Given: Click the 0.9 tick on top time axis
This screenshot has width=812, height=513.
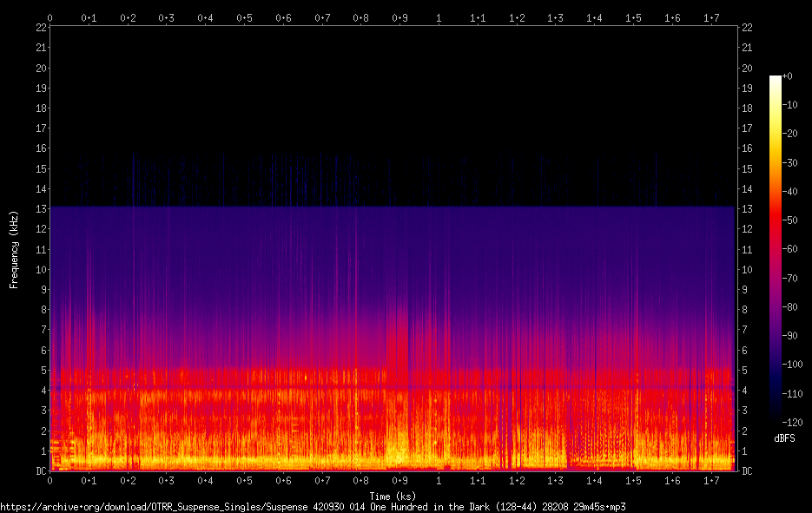Looking at the screenshot, I should [x=399, y=18].
